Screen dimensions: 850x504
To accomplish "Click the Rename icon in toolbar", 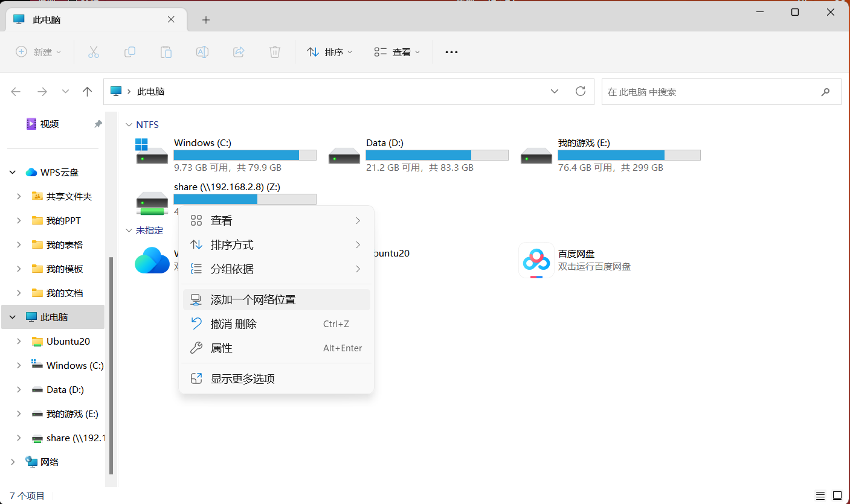I will 202,52.
